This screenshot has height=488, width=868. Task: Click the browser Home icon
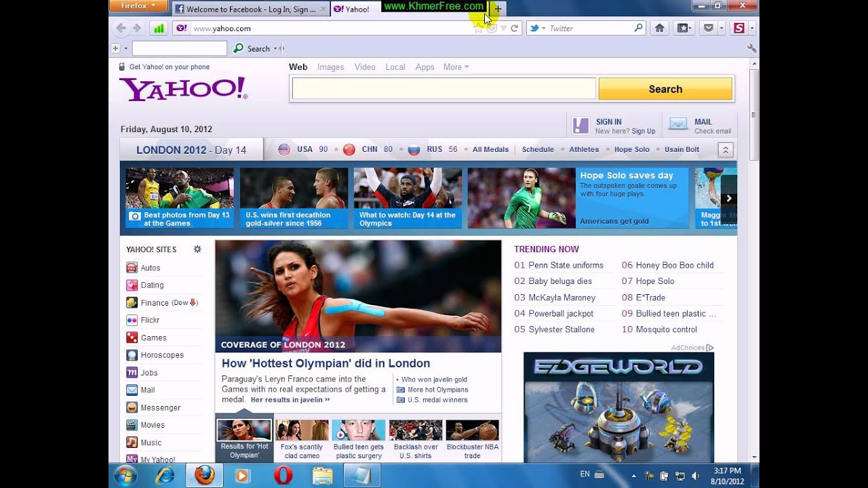pyautogui.click(x=659, y=28)
